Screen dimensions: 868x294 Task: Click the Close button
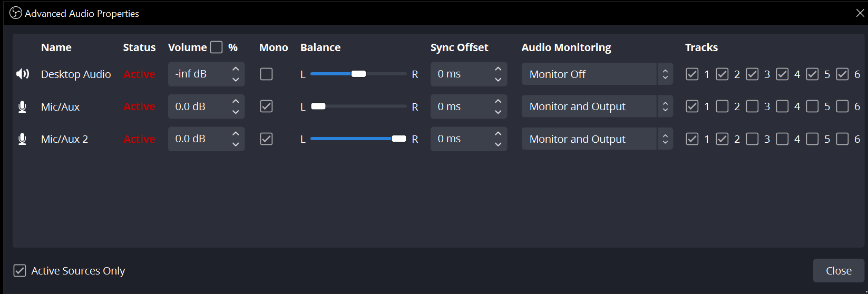(838, 271)
